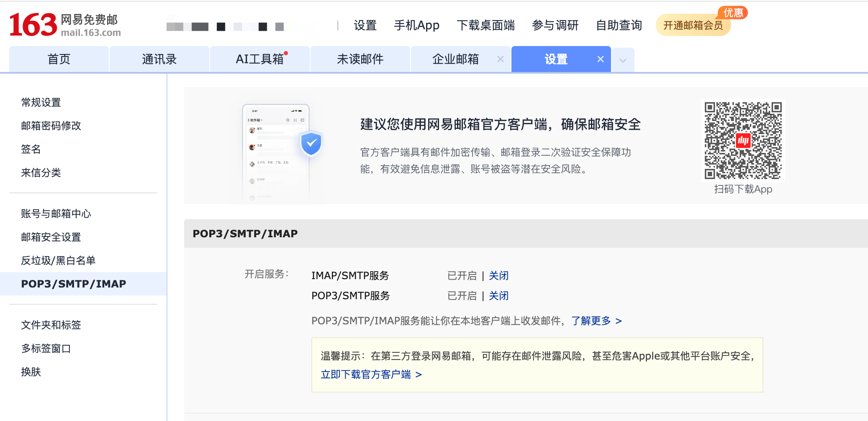Click the 扫码下载App caption

click(x=743, y=189)
